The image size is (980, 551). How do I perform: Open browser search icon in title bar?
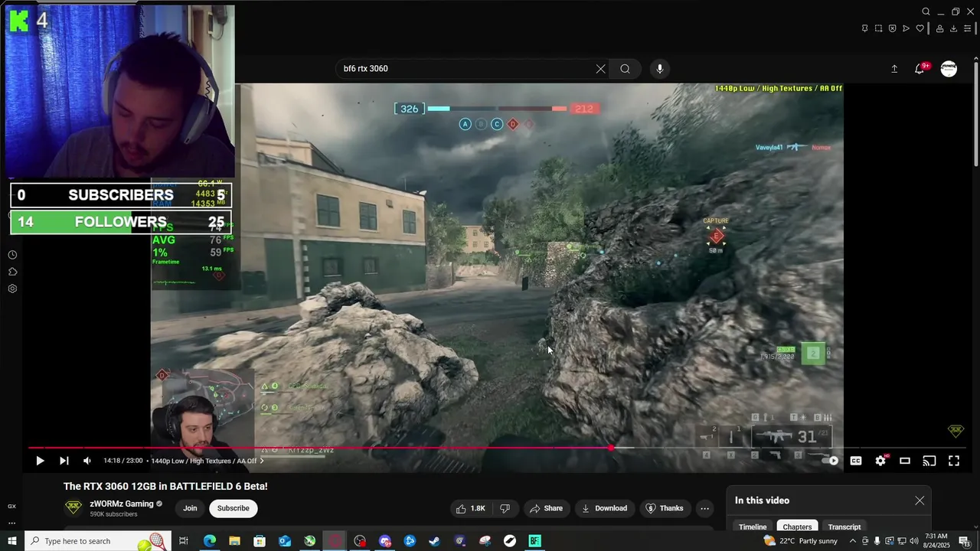[x=926, y=11]
